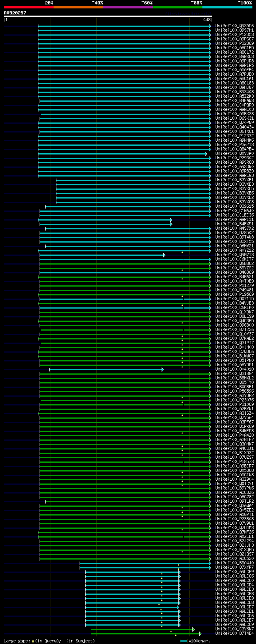
Task: Click the white query sequence bar
Action: [x=108, y=16]
